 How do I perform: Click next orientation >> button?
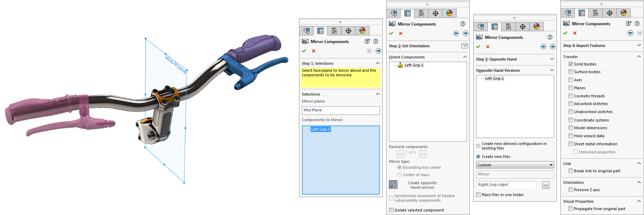click(x=423, y=154)
